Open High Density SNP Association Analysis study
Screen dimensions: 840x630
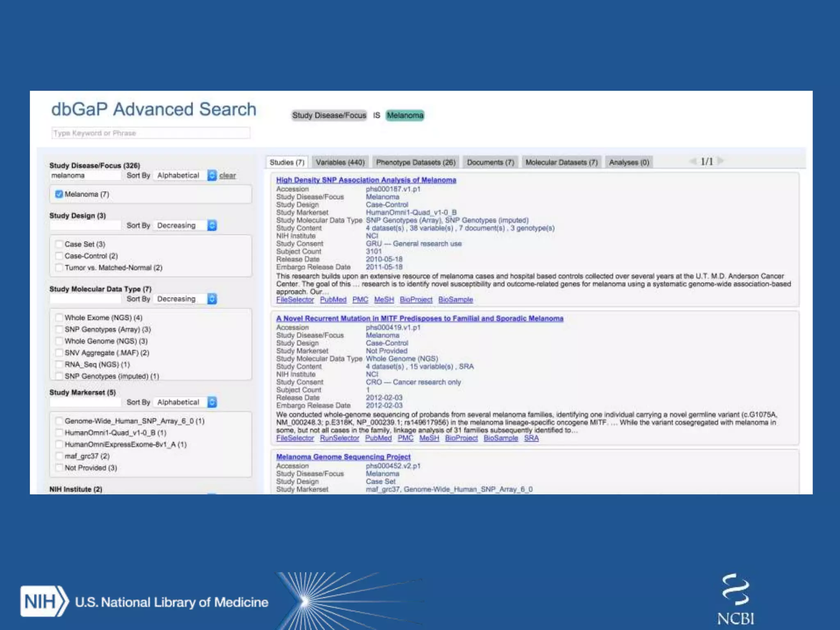tap(366, 180)
